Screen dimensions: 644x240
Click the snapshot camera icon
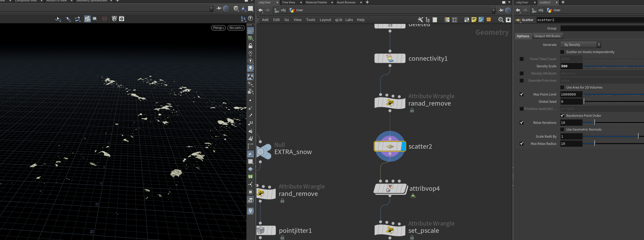click(x=114, y=19)
